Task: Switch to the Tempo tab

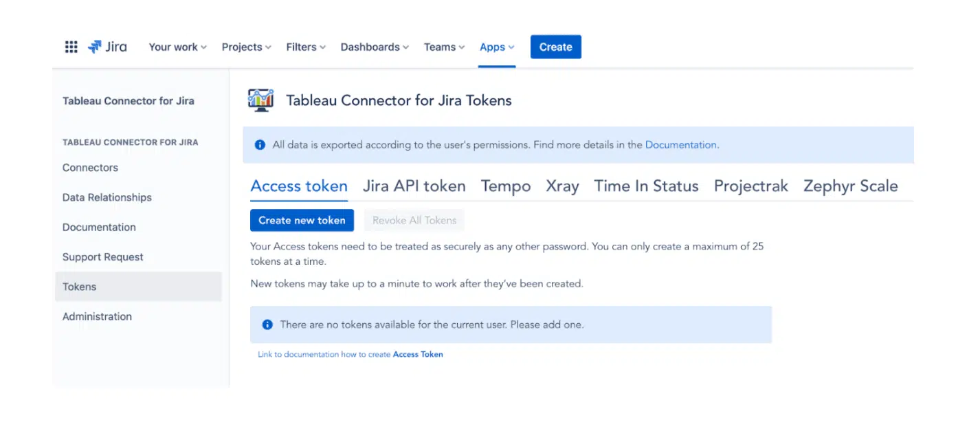Action: tap(506, 186)
